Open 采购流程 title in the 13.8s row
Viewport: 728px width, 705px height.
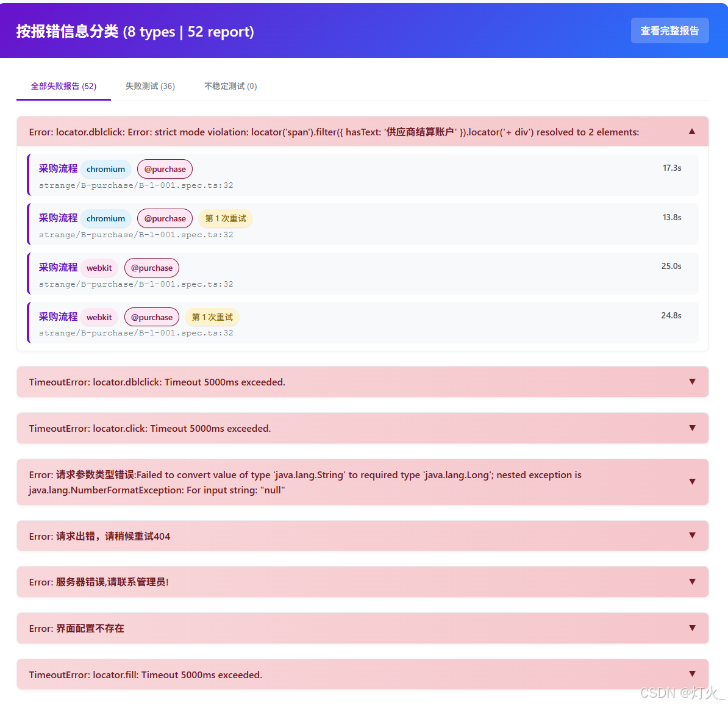coord(58,218)
